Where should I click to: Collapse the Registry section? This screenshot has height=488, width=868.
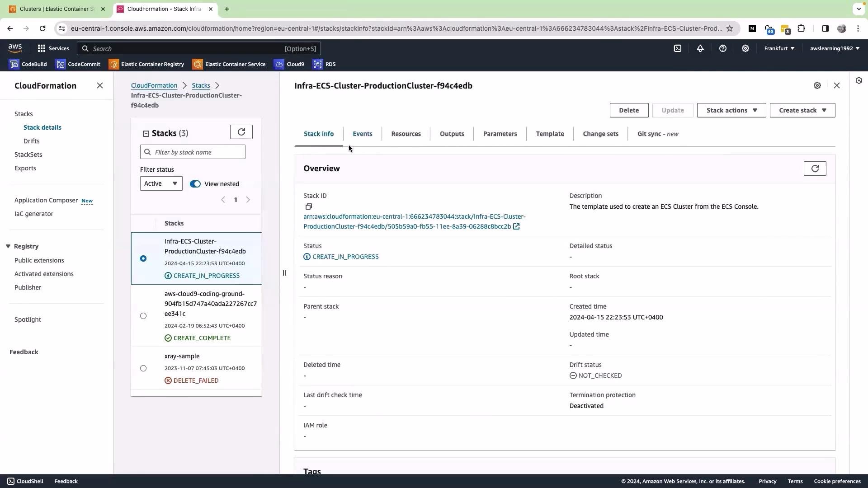(x=8, y=246)
